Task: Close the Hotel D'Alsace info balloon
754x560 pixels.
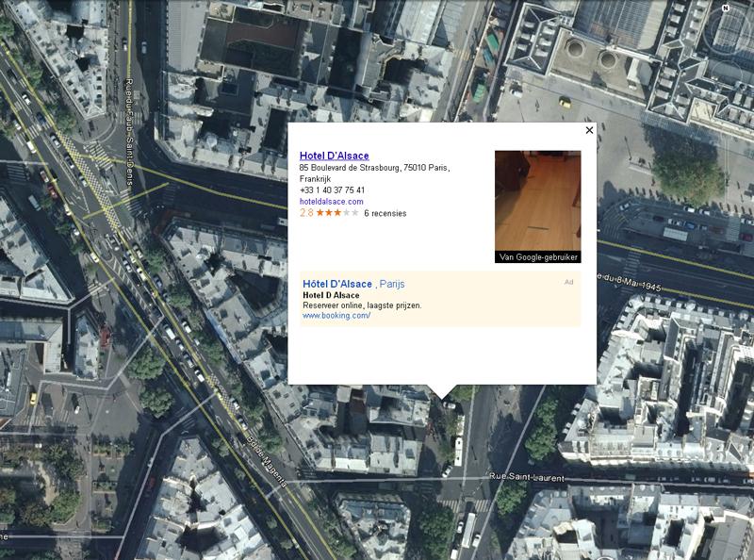Action: coord(589,130)
